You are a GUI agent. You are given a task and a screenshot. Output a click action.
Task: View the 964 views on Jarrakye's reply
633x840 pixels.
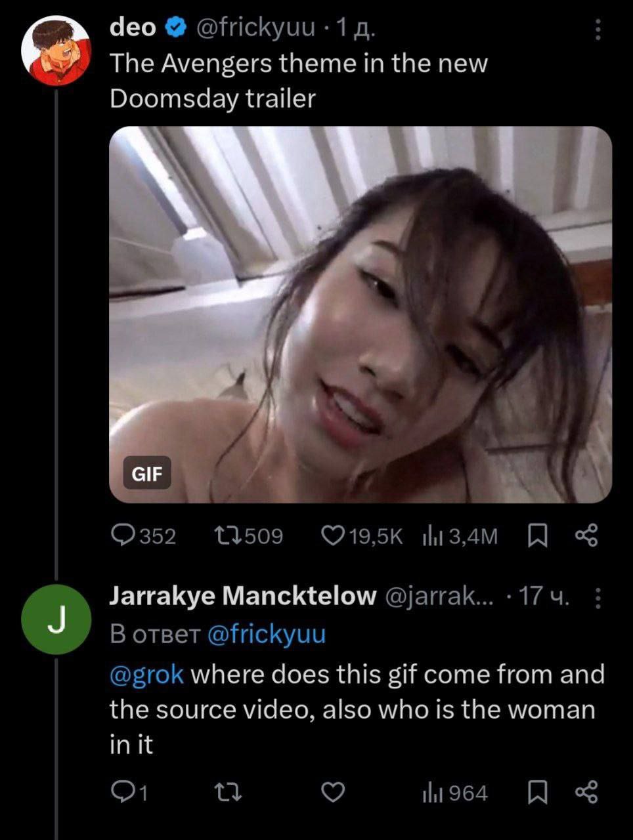coord(430,794)
